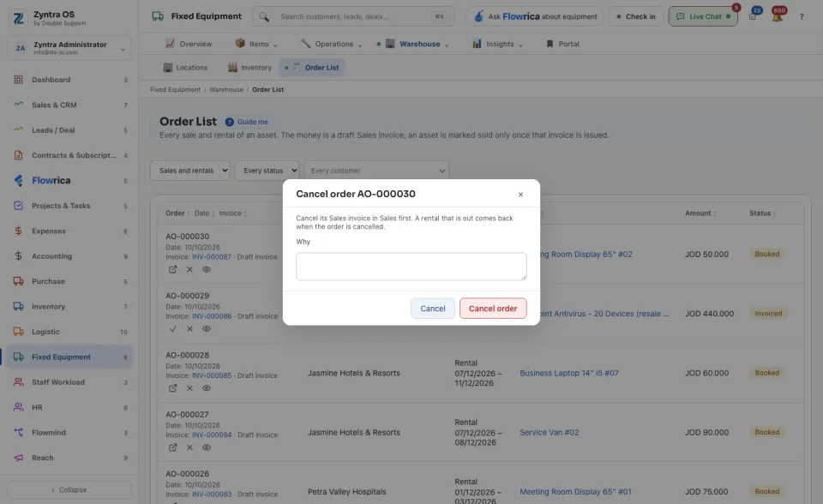823x504 pixels.
Task: Expand the Warehouse menu
Action: pyautogui.click(x=413, y=44)
